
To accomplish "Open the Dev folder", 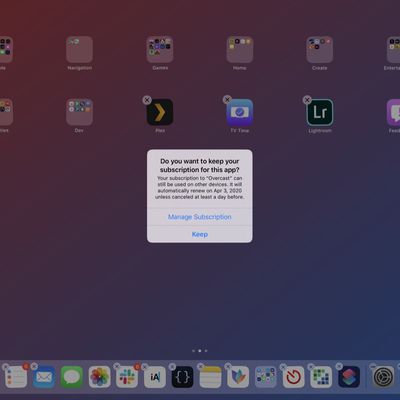I will (79, 112).
